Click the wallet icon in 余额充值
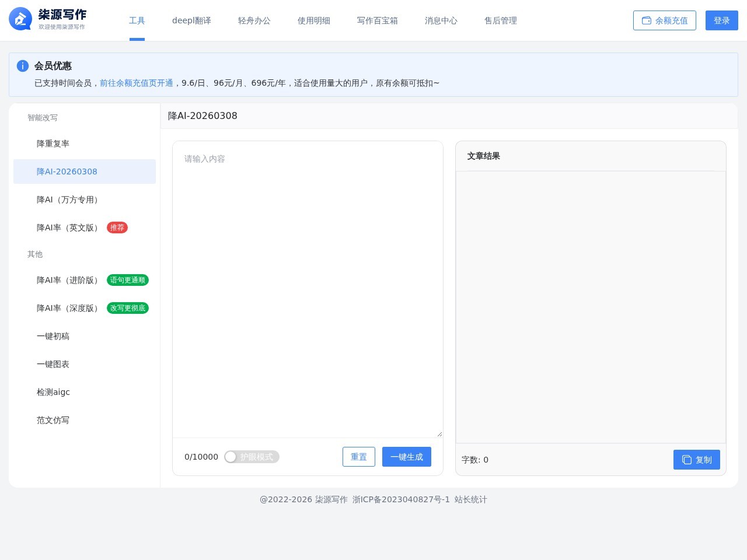The width and height of the screenshot is (747, 560). click(x=647, y=20)
